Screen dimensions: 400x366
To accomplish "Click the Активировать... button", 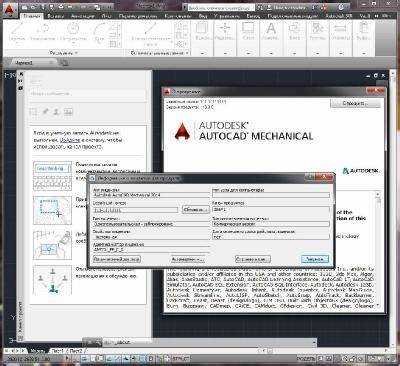I will [188, 259].
